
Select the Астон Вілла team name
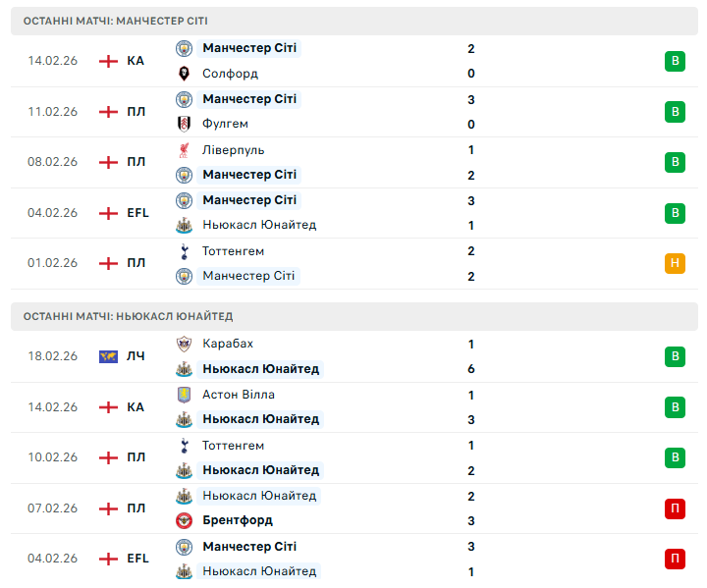point(239,395)
